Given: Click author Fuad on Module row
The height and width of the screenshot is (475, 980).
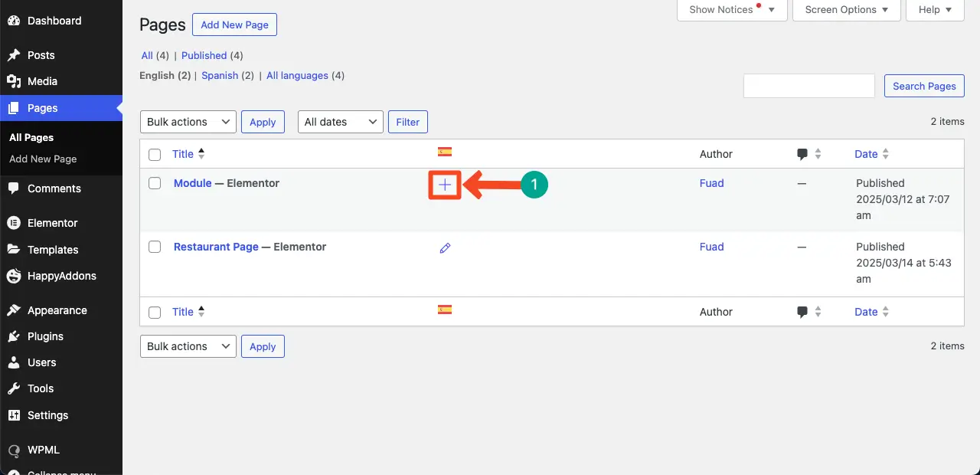Looking at the screenshot, I should click(711, 183).
